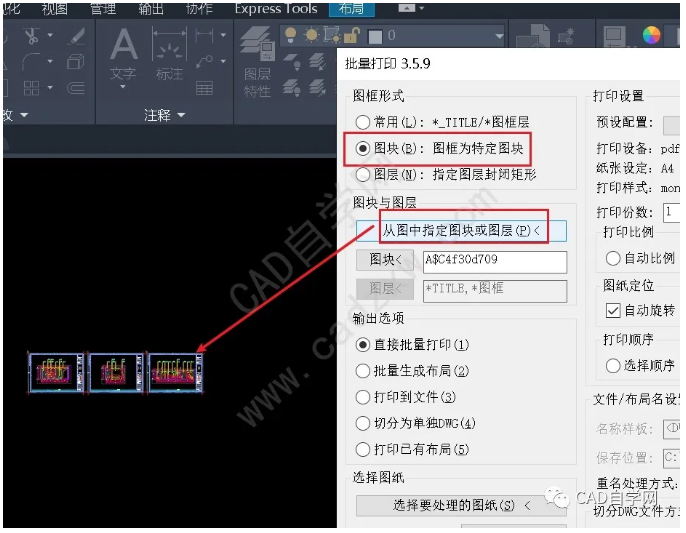Click the 选择要处理的图纸(S) button

tap(461, 506)
